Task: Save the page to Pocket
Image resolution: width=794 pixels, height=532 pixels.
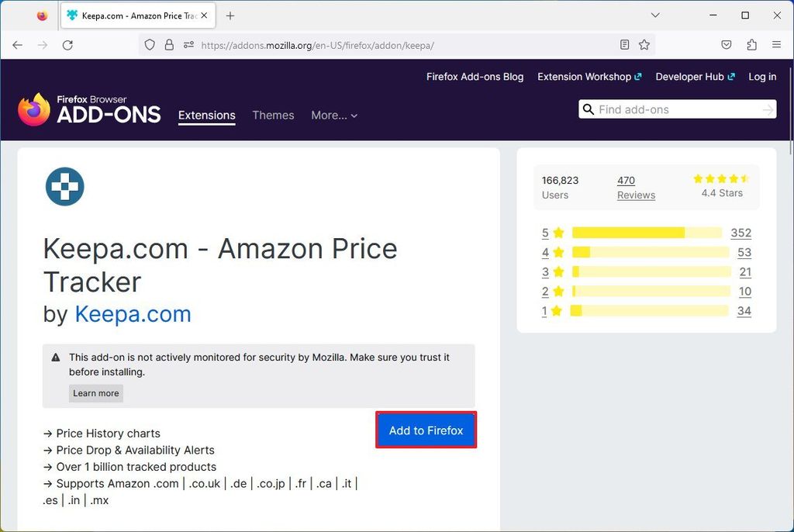Action: (727, 45)
